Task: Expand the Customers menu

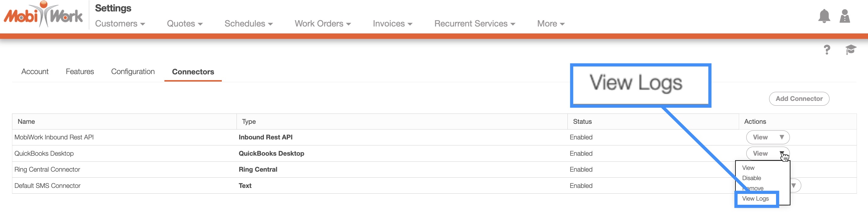Action: click(120, 23)
